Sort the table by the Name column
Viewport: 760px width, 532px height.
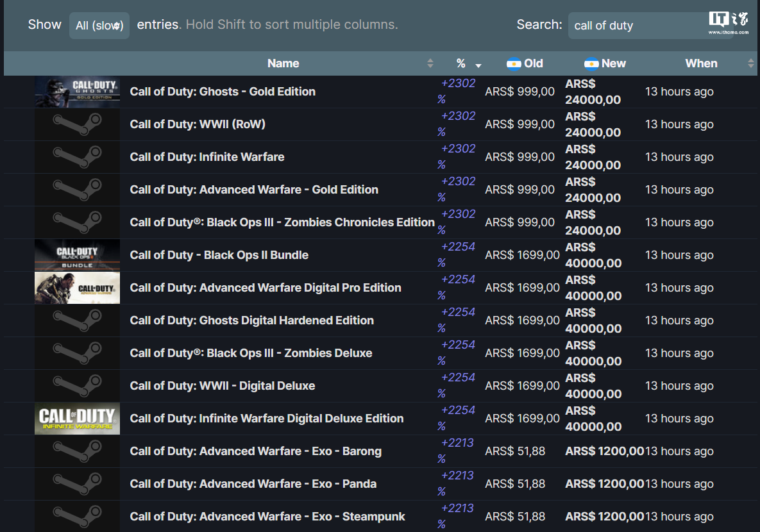(283, 63)
